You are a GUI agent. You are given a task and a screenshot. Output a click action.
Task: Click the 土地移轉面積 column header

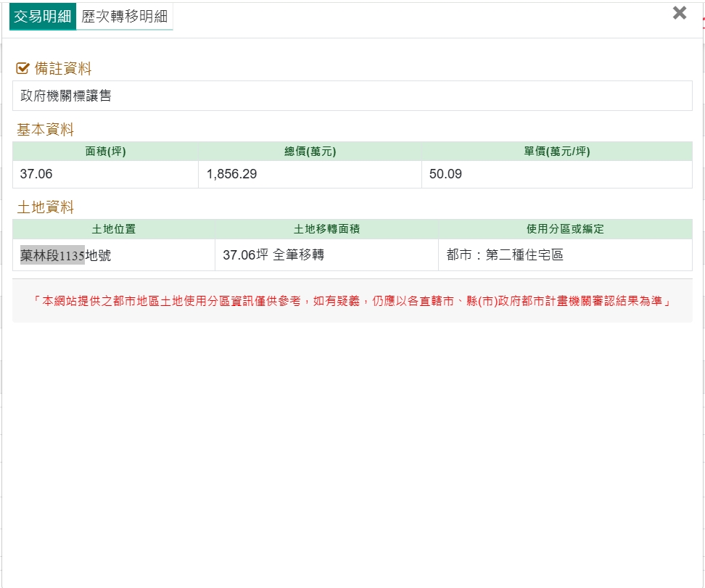point(326,229)
